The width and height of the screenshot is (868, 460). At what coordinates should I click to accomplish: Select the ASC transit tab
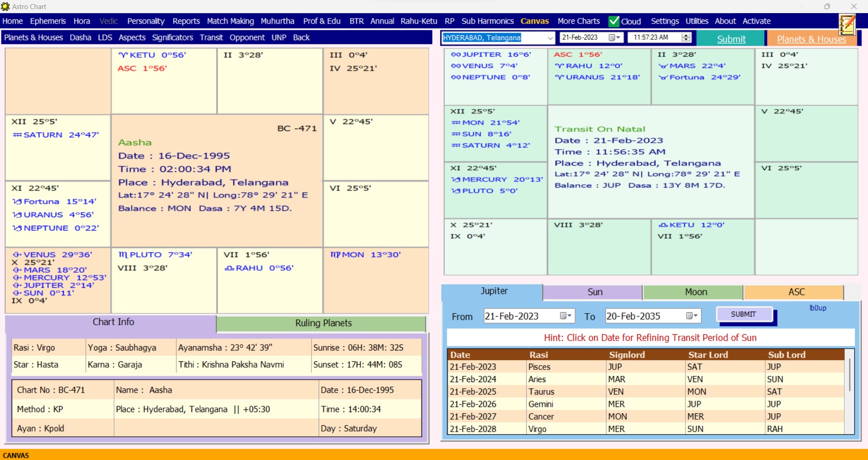[x=796, y=292]
